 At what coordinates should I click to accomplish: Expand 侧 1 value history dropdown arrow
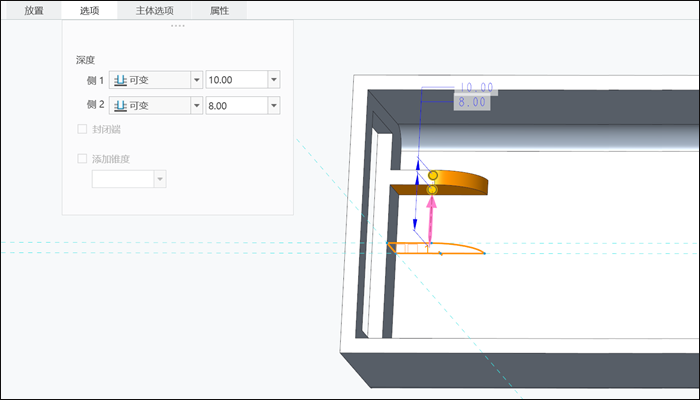[x=274, y=80]
